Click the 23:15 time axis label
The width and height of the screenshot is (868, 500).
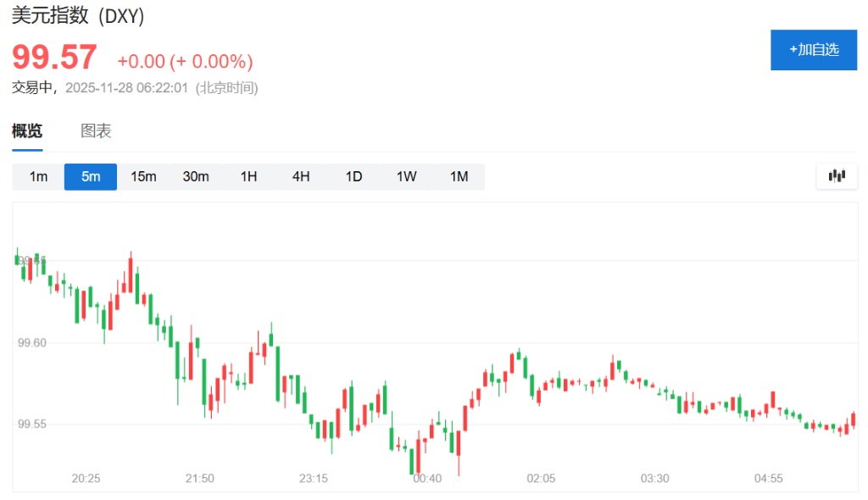click(x=314, y=479)
